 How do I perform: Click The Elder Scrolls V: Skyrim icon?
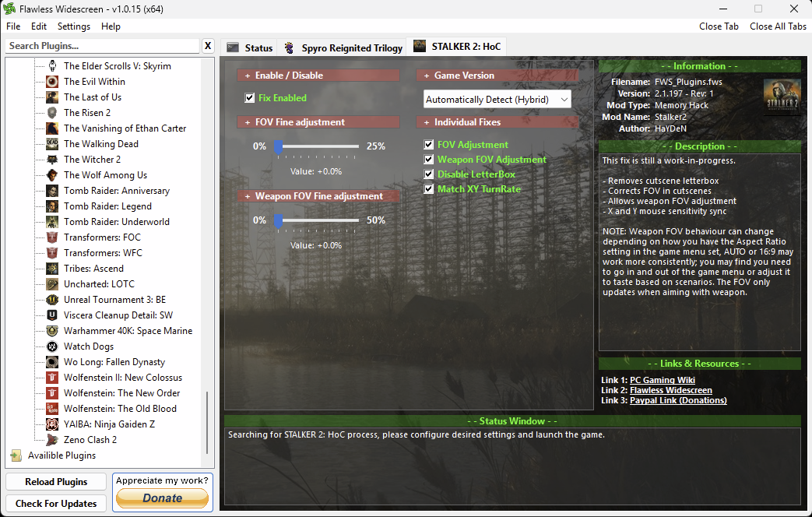[x=52, y=65]
